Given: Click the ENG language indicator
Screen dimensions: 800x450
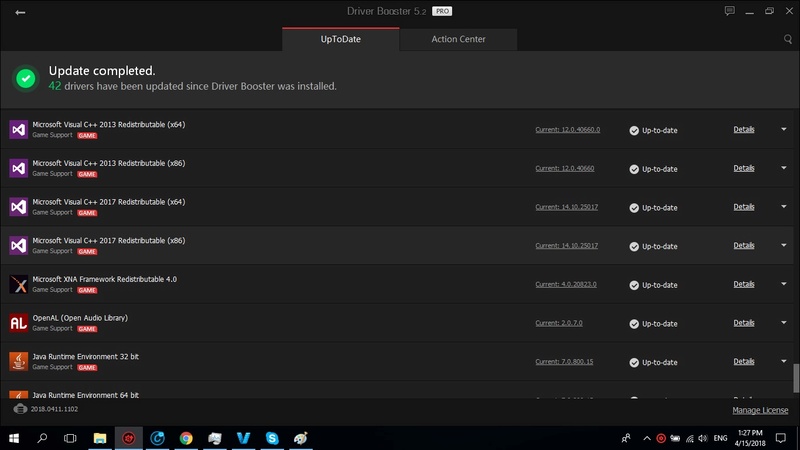Looking at the screenshot, I should [720, 438].
